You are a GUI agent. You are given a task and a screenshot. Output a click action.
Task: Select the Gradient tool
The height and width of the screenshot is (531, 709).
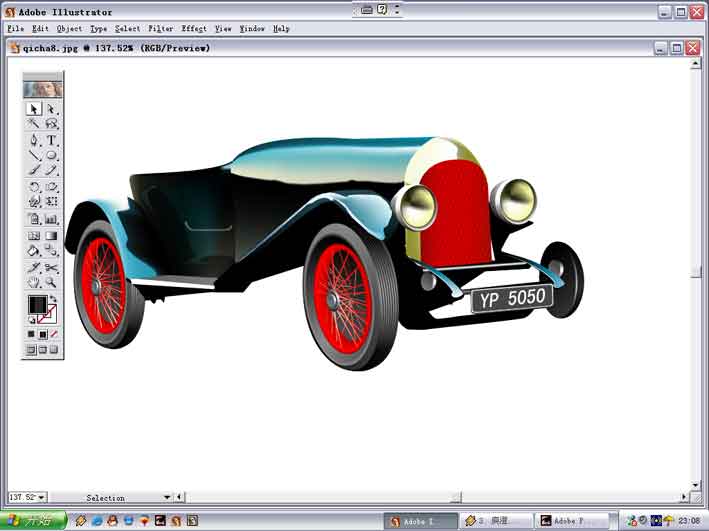[51, 235]
